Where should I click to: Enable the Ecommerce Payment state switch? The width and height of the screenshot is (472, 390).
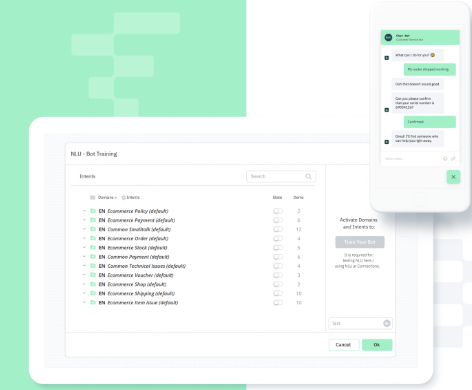(278, 220)
